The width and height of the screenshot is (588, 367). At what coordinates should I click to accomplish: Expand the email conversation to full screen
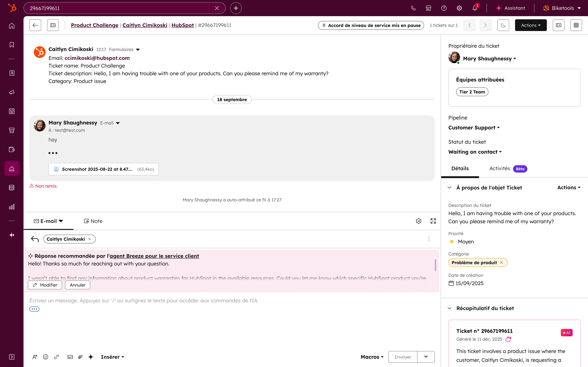pos(433,221)
